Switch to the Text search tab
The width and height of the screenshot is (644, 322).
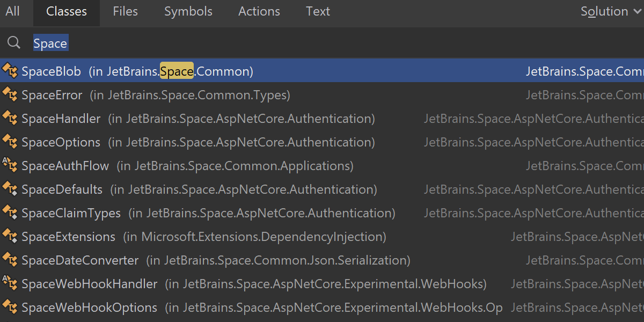point(318,12)
